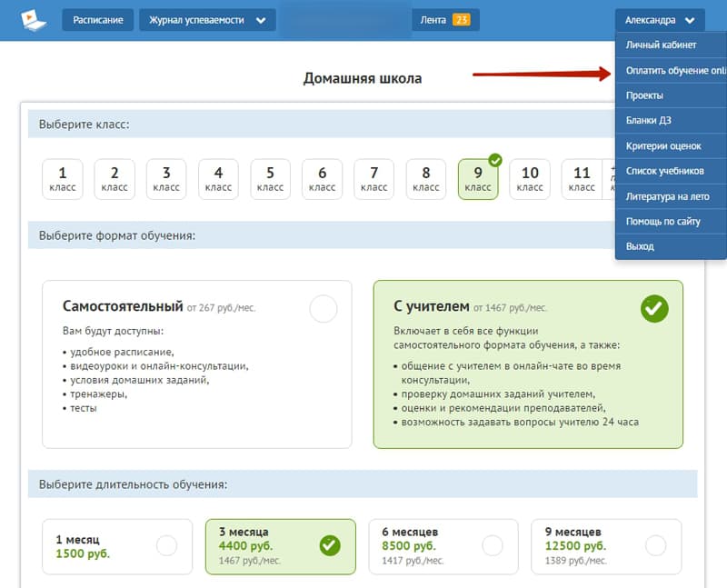Click the Самостоятельный card title
The image size is (727, 588).
point(123,306)
